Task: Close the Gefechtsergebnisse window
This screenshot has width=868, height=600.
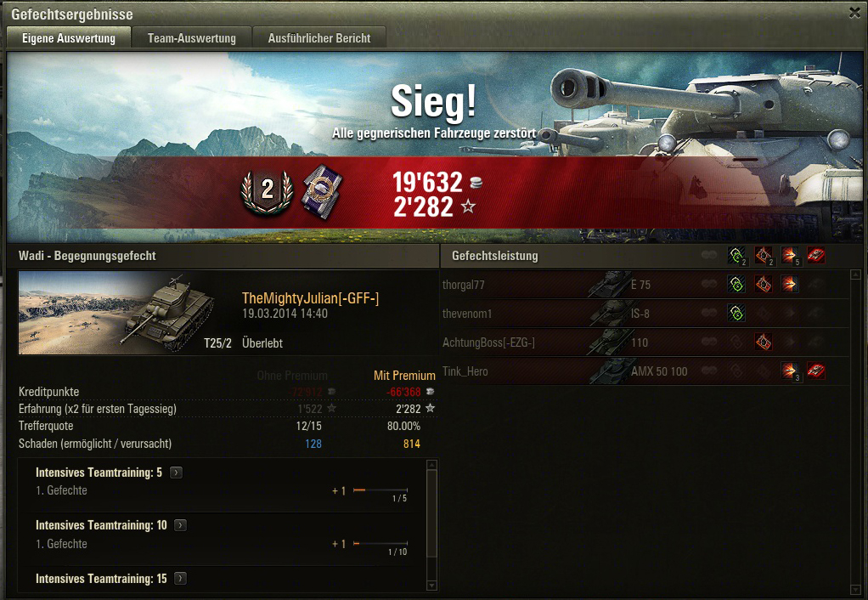Action: pos(855,13)
